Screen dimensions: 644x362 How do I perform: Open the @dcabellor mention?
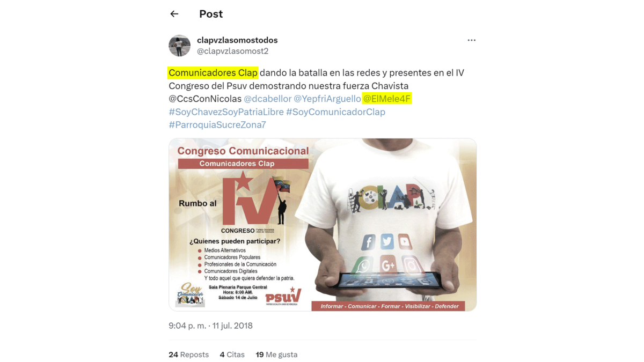click(x=268, y=99)
